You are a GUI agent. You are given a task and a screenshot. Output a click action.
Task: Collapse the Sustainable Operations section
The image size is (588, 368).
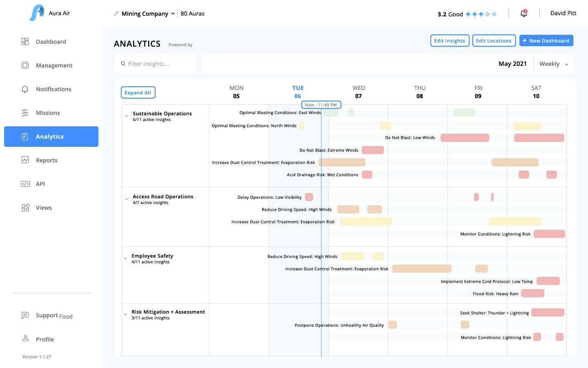tap(127, 116)
